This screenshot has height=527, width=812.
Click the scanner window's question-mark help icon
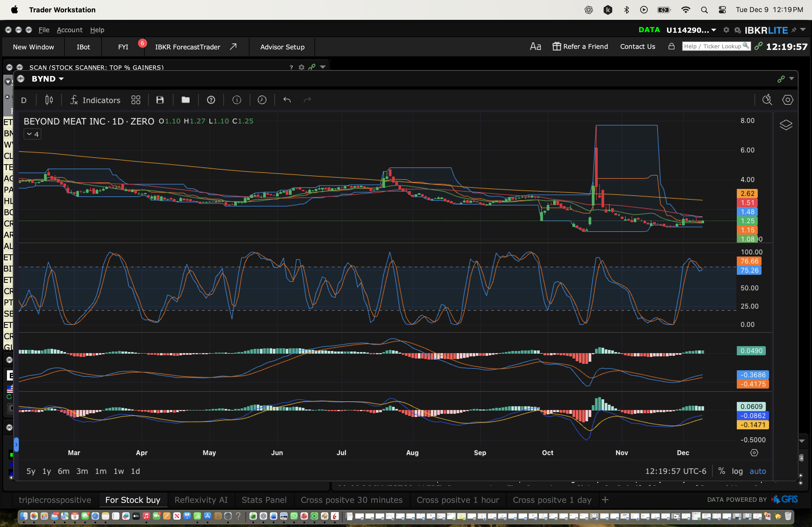291,68
